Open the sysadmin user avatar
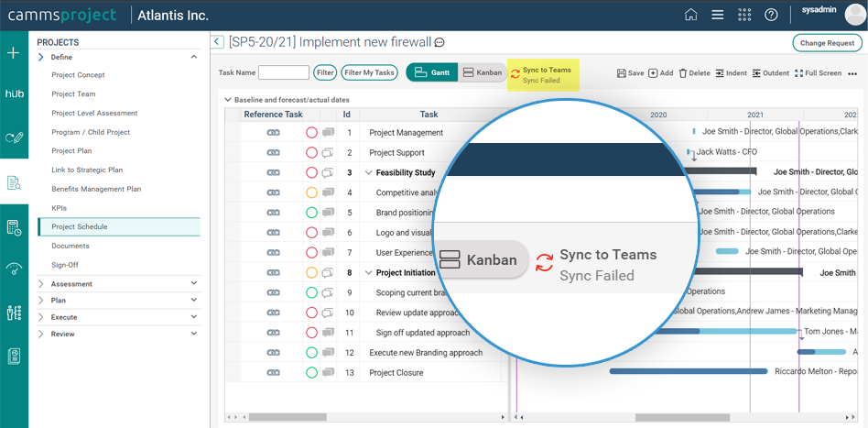 click(x=855, y=15)
